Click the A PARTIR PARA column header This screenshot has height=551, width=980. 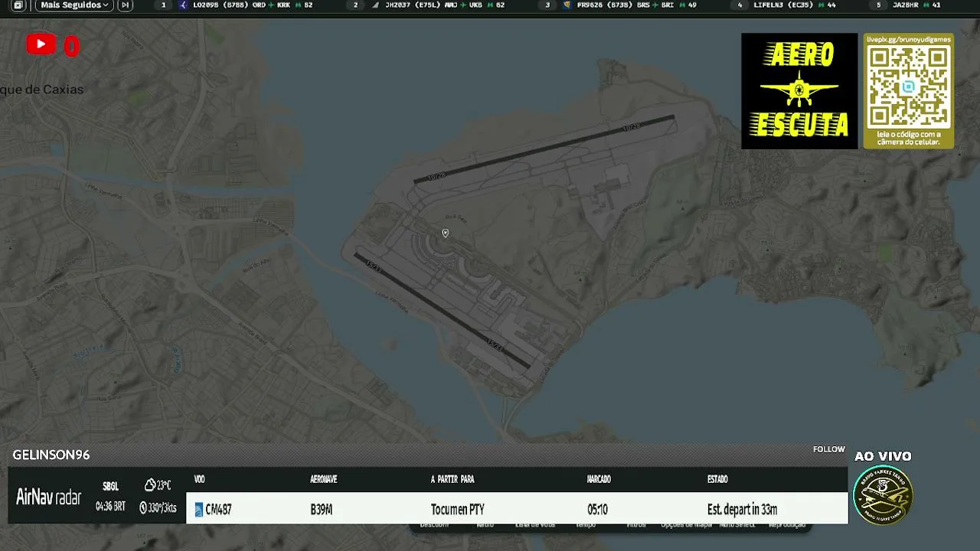(452, 480)
